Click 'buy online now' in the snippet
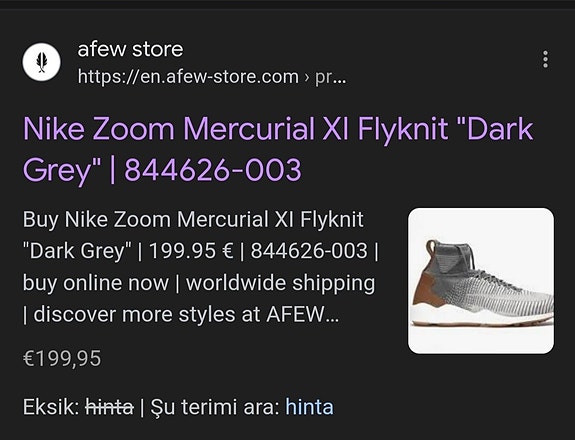Screen dimensions: 575x440 pyautogui.click(x=96, y=283)
